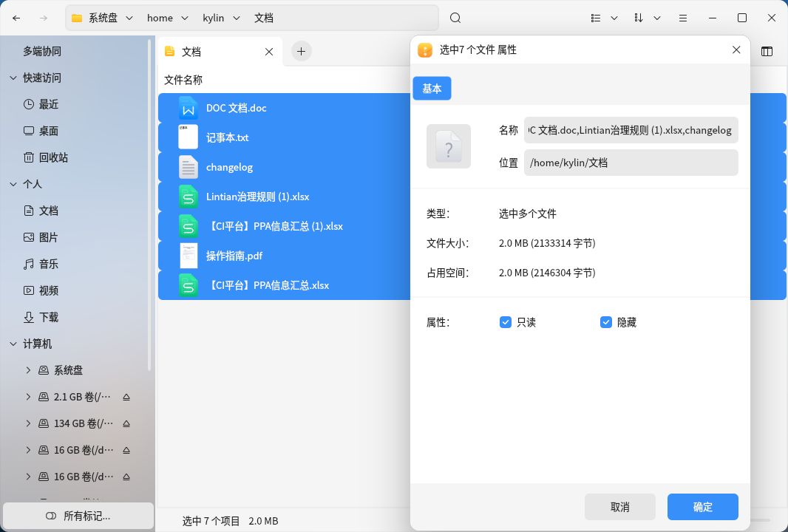Image resolution: width=788 pixels, height=532 pixels.
Task: Collapse the 计算机 section
Action: tap(13, 344)
